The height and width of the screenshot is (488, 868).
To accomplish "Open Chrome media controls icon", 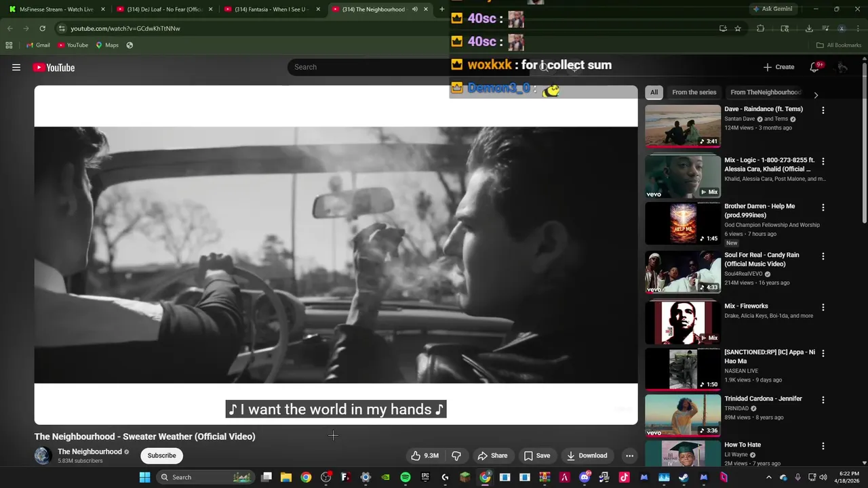I will click(825, 28).
